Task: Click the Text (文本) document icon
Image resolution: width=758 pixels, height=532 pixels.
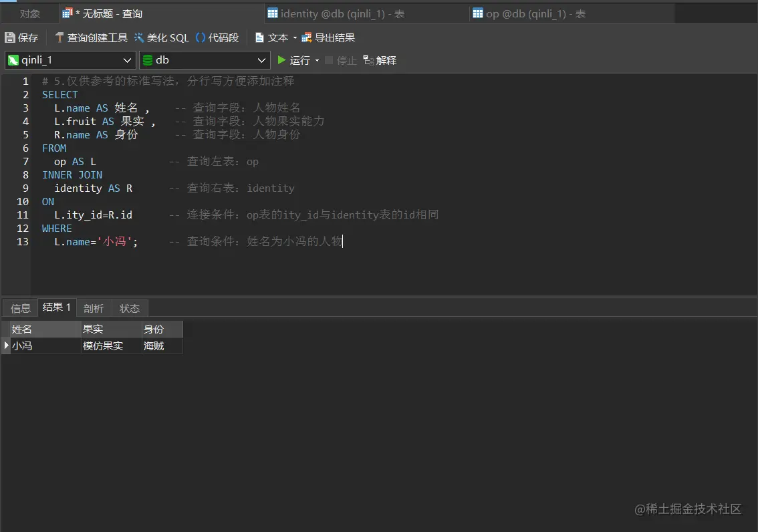Action: coord(259,37)
